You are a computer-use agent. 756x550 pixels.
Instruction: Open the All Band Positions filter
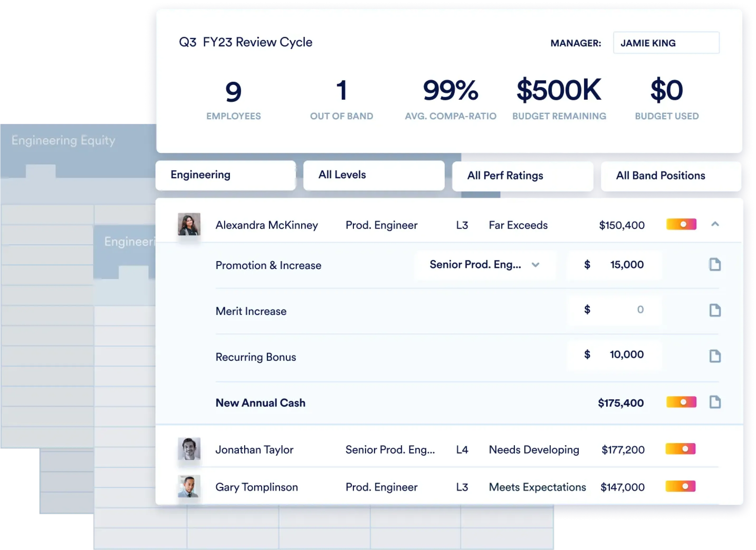tap(671, 176)
